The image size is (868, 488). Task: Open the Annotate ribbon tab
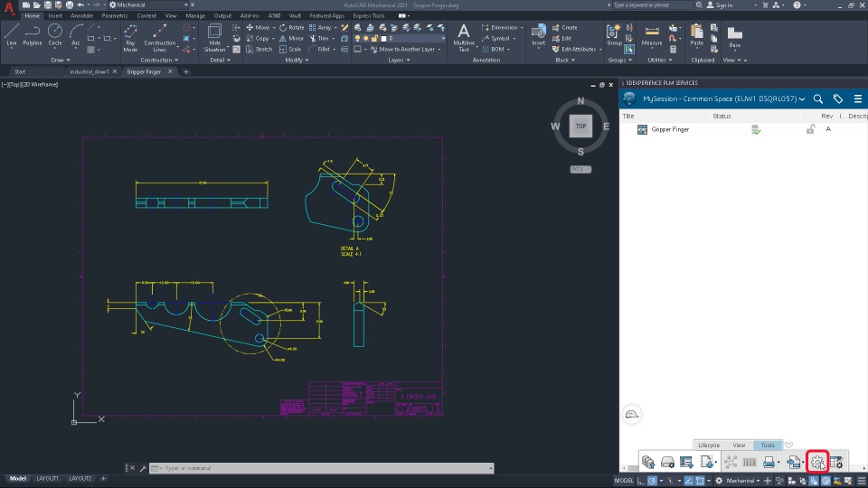click(81, 15)
